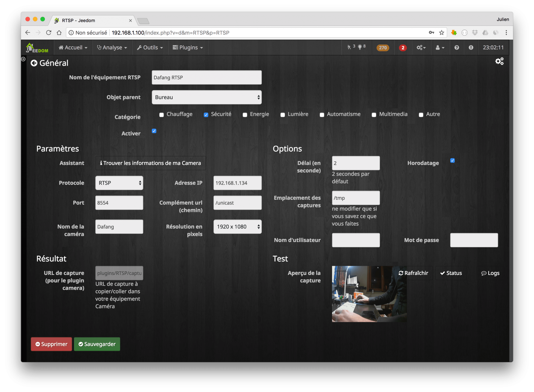Open the Outils menu
The image size is (534, 392).
[x=150, y=48]
